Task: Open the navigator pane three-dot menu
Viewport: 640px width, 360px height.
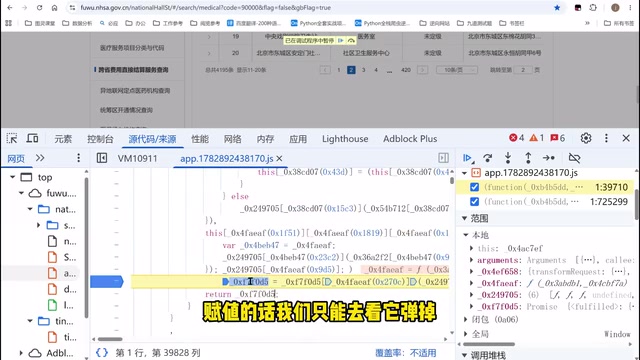Action: tap(78, 158)
